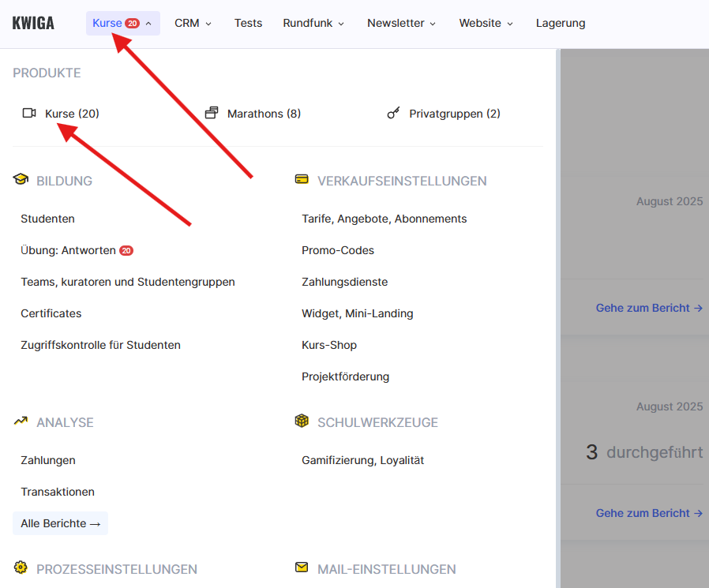Go to Lagerung in the navigation bar
The image size is (709, 588).
[x=561, y=23]
